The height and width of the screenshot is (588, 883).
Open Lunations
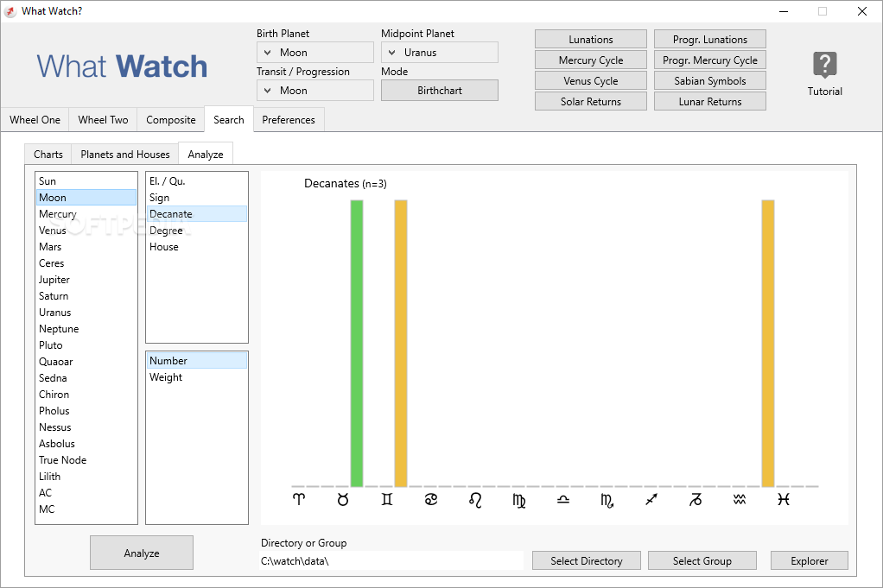click(591, 40)
